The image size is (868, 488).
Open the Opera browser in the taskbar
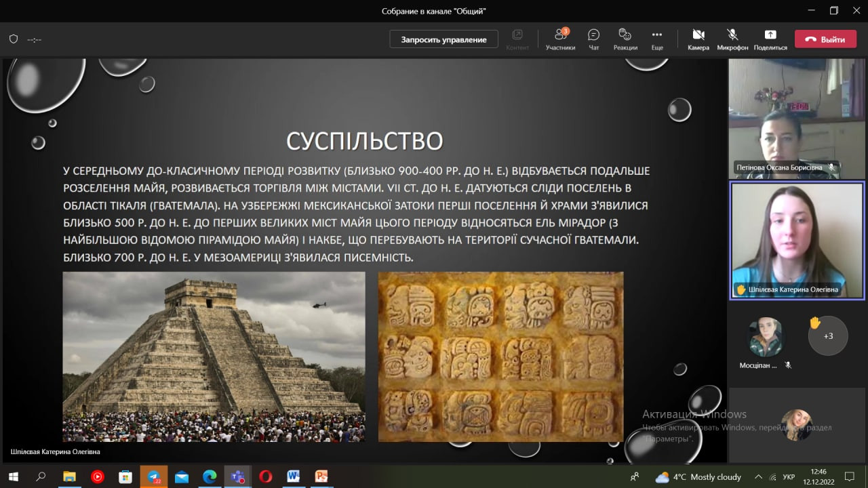(x=265, y=476)
